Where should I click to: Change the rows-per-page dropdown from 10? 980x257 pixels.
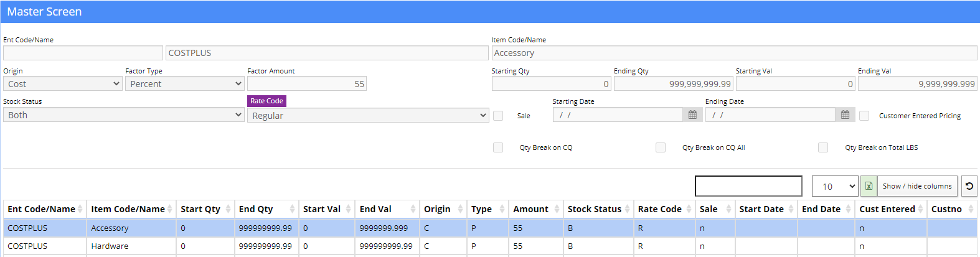point(835,186)
